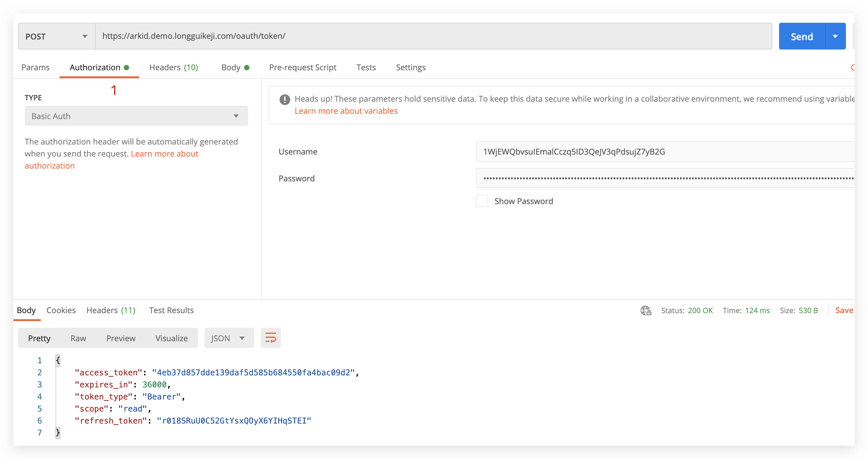Open the Pre-request Script tab
The image size is (868, 459).
[302, 68]
